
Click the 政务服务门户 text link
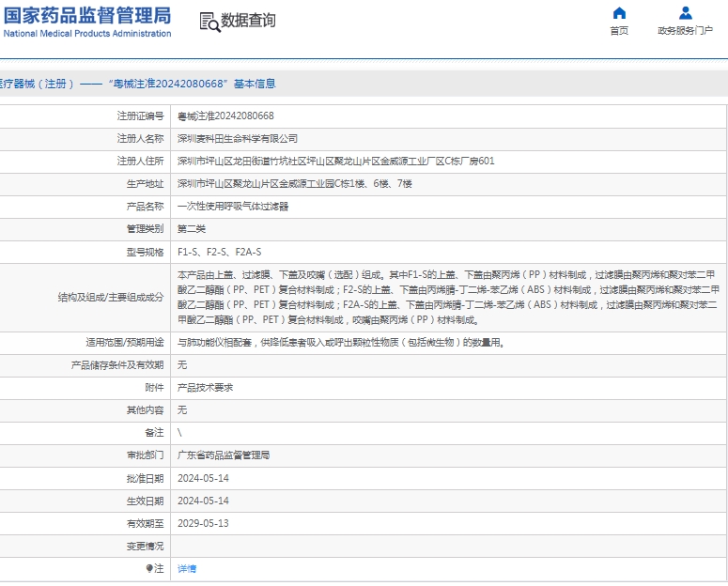(x=686, y=31)
